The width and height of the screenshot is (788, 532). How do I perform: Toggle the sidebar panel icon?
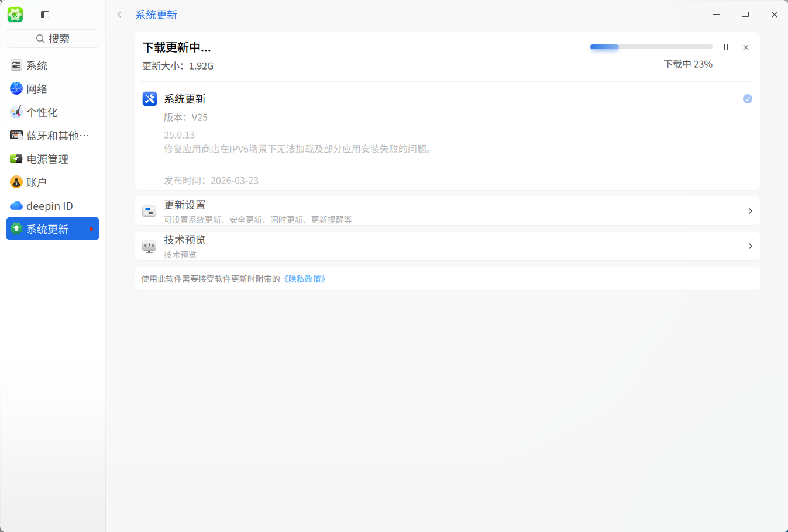point(44,14)
